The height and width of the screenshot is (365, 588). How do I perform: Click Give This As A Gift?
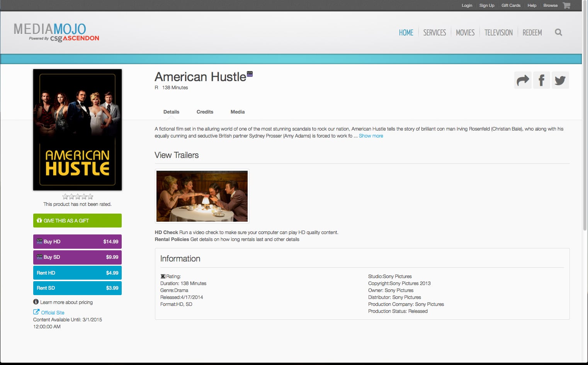click(x=77, y=221)
